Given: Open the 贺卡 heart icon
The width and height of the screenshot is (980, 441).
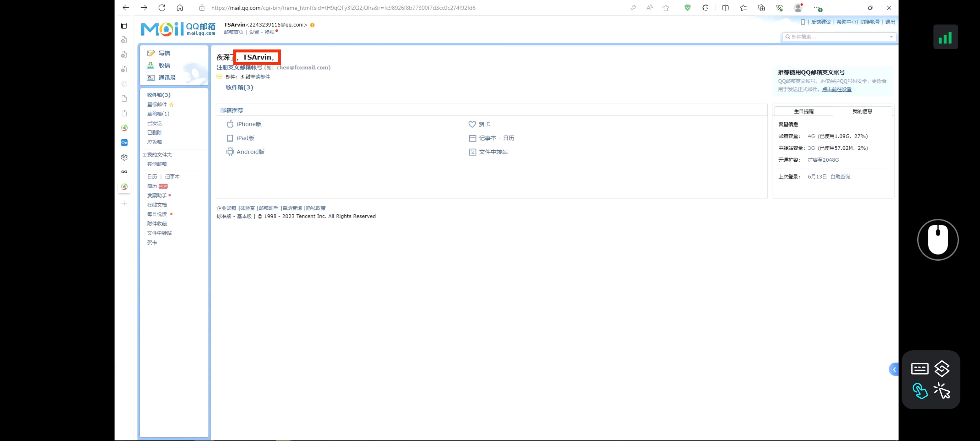Looking at the screenshot, I should pyautogui.click(x=472, y=124).
